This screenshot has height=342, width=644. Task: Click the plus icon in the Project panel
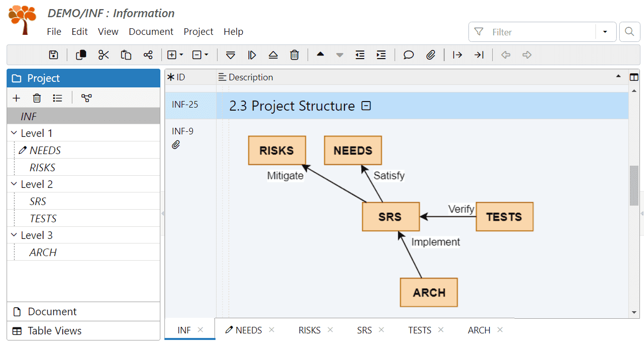16,98
